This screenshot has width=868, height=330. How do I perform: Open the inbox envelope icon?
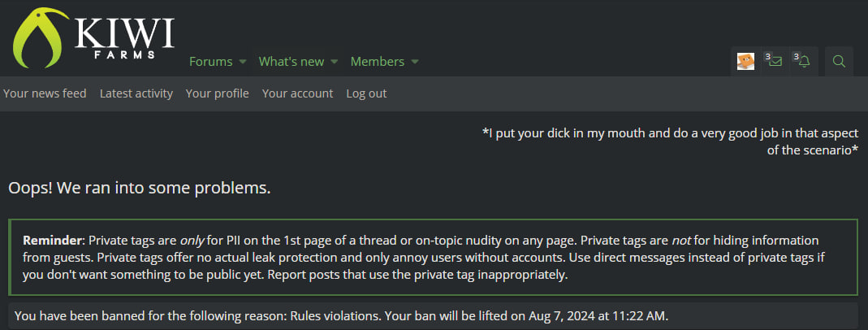click(775, 61)
